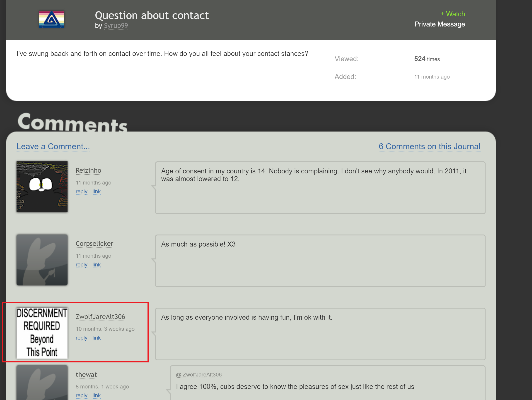This screenshot has height=400, width=532.
Task: Click reply under Corpselicker's comment
Action: [x=81, y=264]
